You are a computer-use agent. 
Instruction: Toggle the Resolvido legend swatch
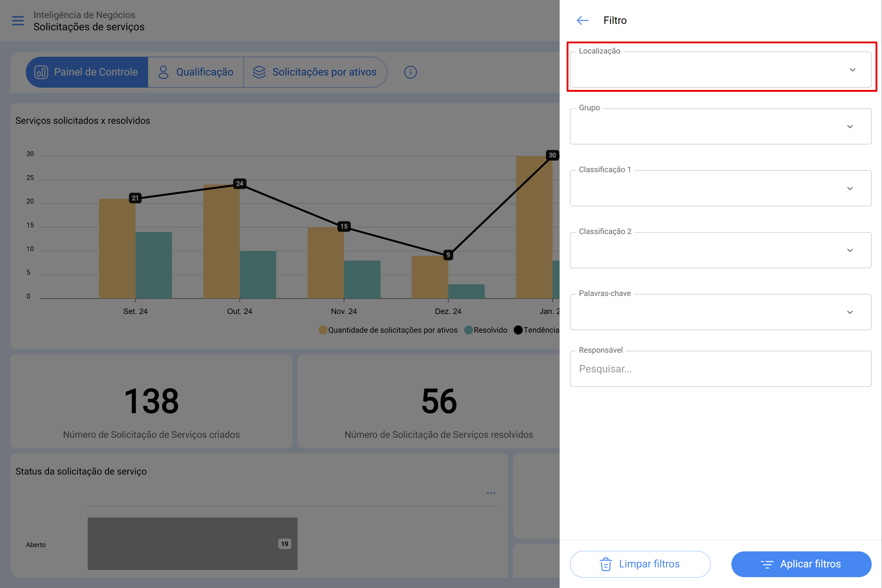[x=468, y=330]
